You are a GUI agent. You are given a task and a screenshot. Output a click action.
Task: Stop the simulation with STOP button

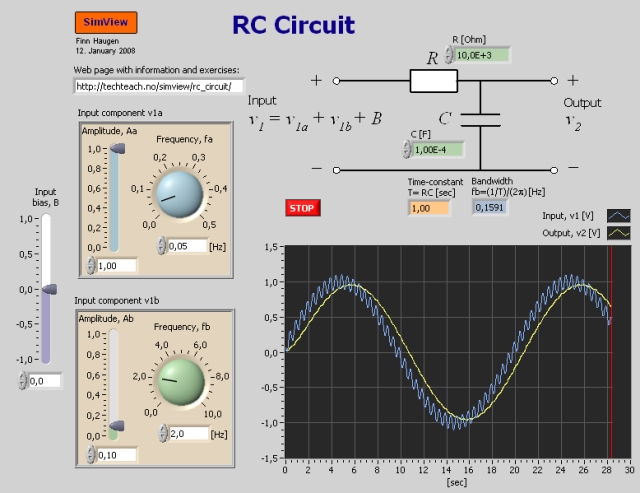[x=303, y=208]
